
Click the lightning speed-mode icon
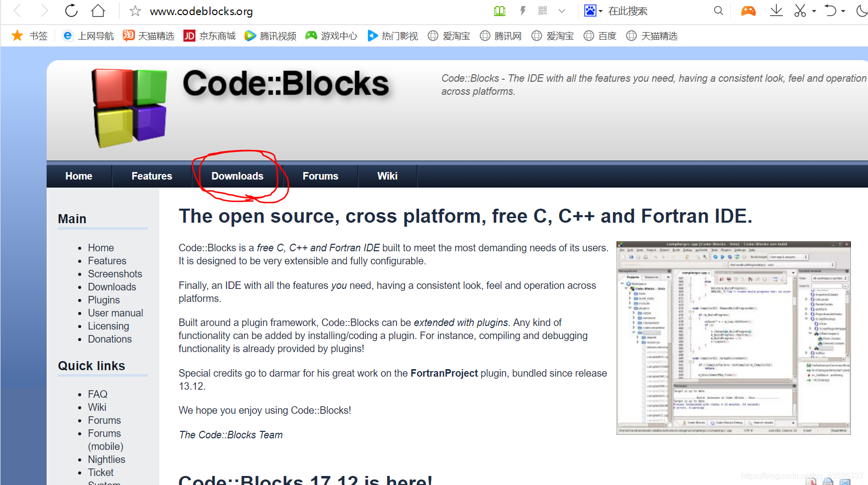pyautogui.click(x=523, y=11)
